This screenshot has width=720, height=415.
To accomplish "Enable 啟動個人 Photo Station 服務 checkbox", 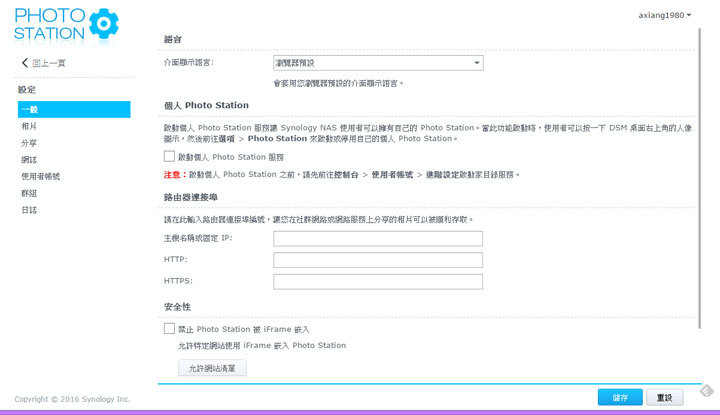I will tap(169, 157).
